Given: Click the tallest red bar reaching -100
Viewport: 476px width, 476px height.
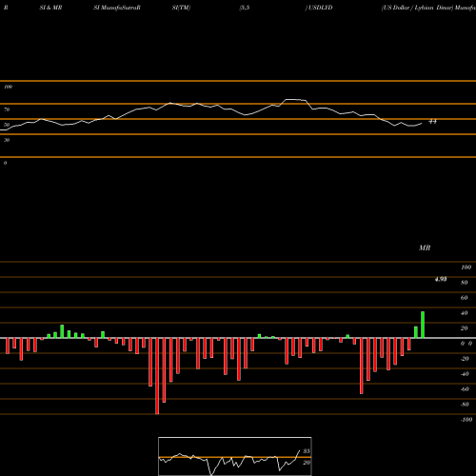Looking at the screenshot, I should (x=157, y=376).
